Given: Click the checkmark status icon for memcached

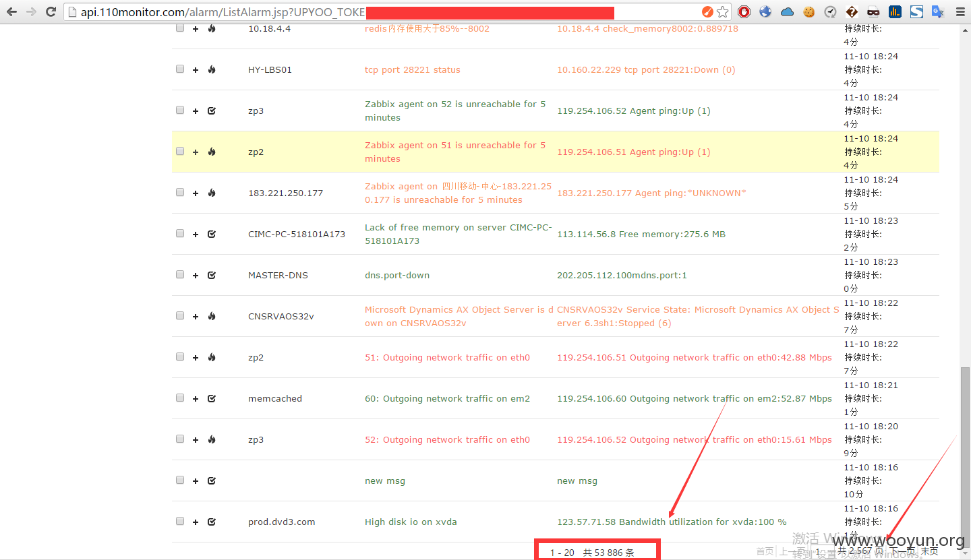Looking at the screenshot, I should tap(212, 398).
